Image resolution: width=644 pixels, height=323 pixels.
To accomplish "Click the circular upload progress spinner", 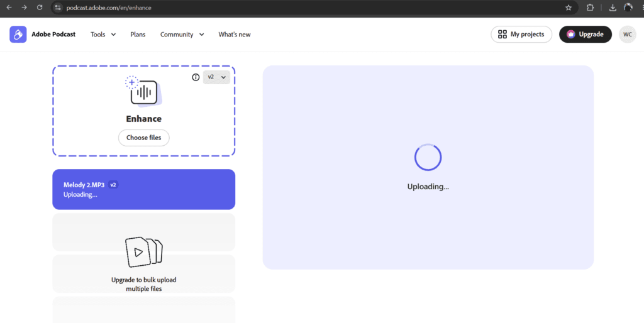I will click(x=428, y=157).
